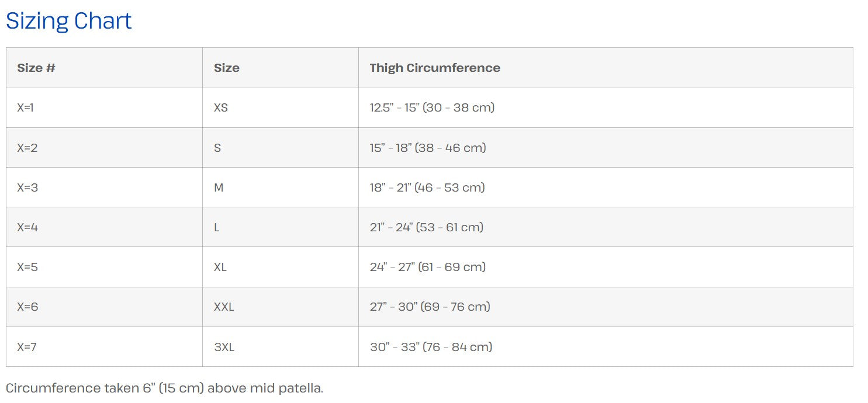Select the XL size cell
Viewport: 868px width, 403px height.
[x=220, y=267]
